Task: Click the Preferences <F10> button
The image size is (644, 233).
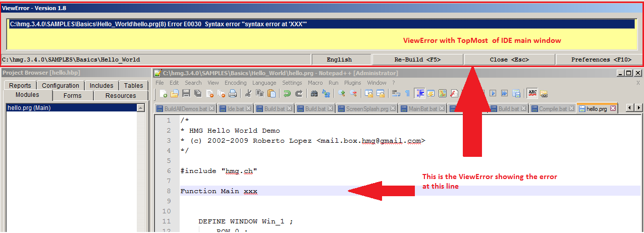Action: point(600,60)
